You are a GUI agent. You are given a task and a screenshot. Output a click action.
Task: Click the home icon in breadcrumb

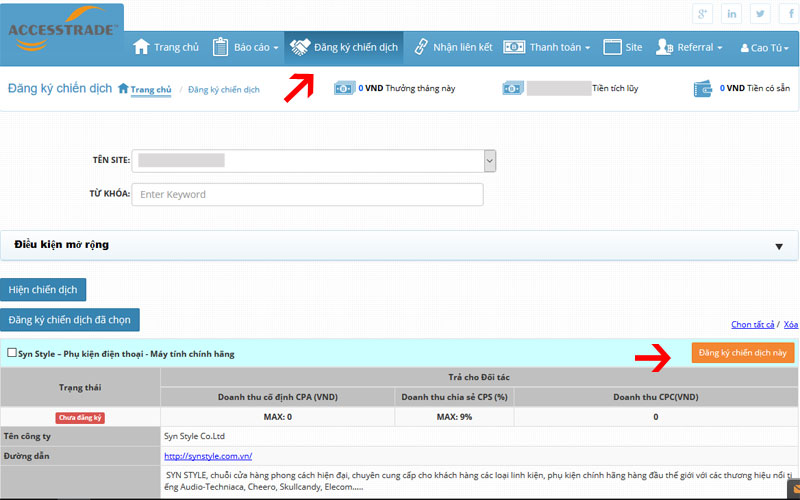[x=123, y=89]
